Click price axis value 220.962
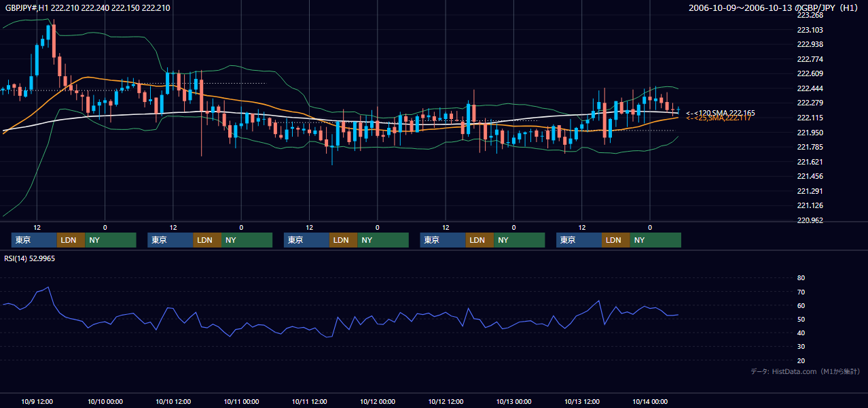Image resolution: width=868 pixels, height=408 pixels. 810,220
